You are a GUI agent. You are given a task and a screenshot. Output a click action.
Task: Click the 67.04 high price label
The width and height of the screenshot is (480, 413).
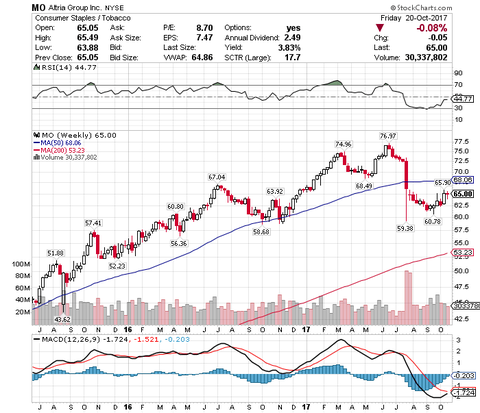(x=217, y=177)
